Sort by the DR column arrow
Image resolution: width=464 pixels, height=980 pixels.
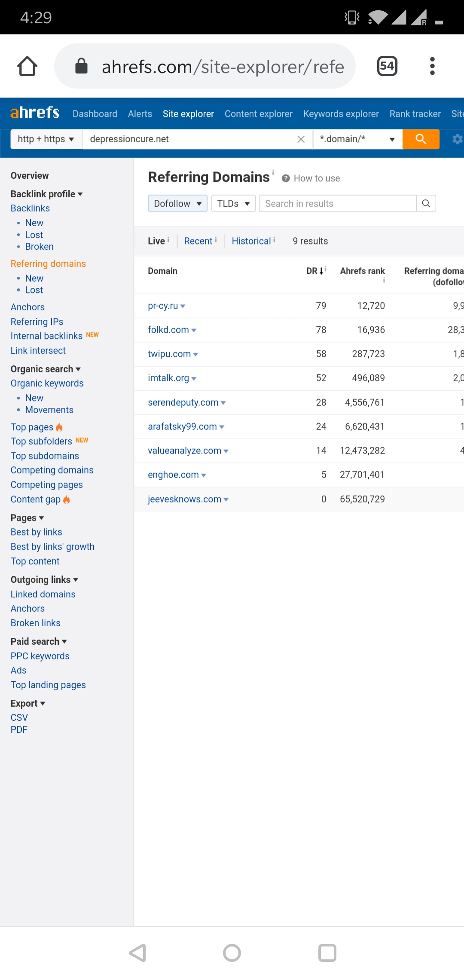pyautogui.click(x=321, y=271)
